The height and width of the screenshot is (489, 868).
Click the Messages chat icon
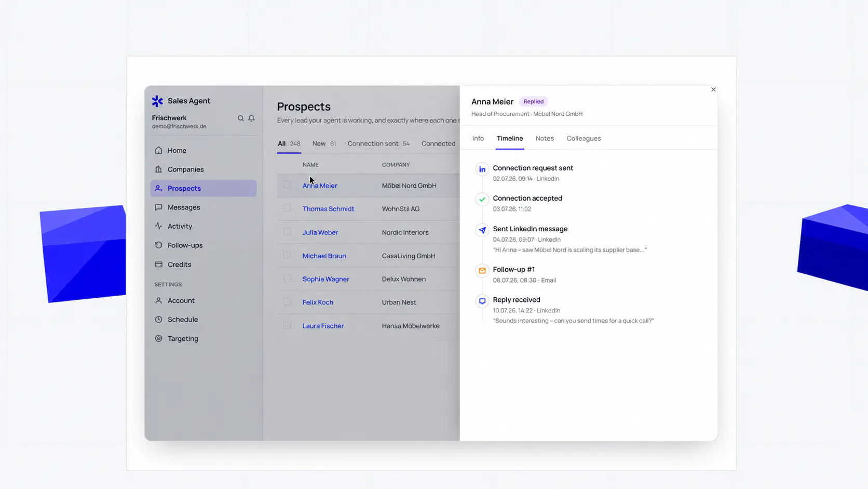[159, 207]
